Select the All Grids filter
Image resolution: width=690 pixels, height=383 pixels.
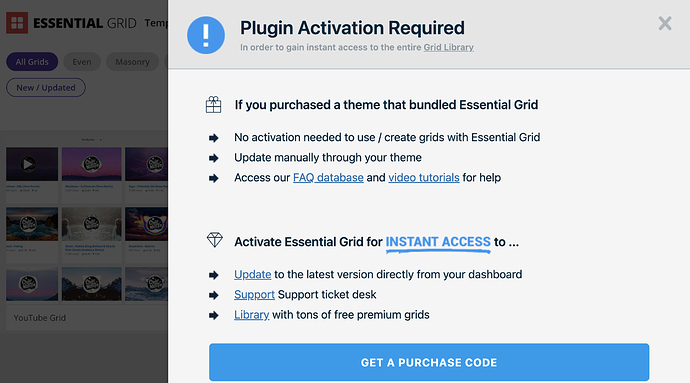(x=32, y=62)
